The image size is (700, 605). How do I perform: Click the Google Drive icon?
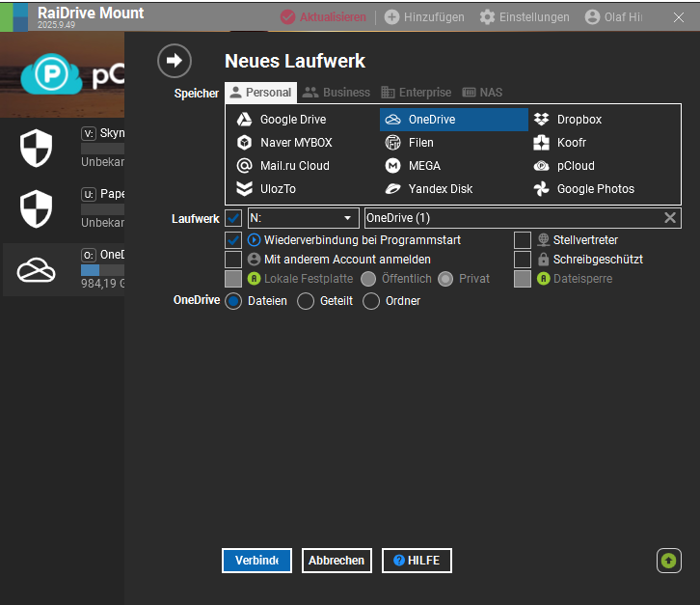(x=244, y=120)
